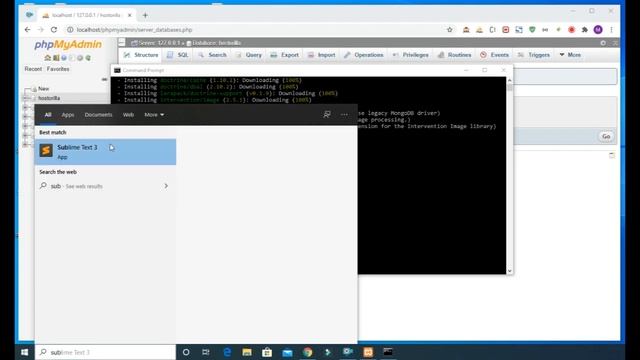The image size is (640, 360).
Task: Open the Triggers tab in phpMyAdmin
Action: (534, 55)
